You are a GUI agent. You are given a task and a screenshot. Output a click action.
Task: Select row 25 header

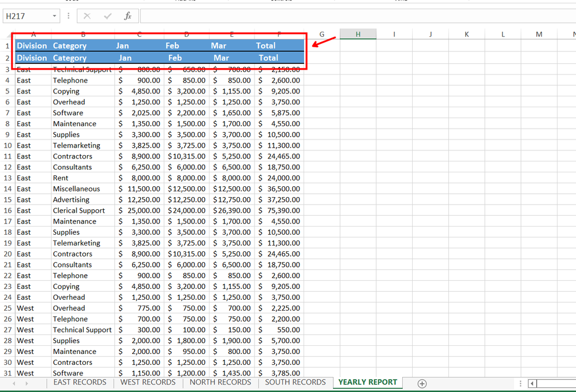(x=8, y=308)
